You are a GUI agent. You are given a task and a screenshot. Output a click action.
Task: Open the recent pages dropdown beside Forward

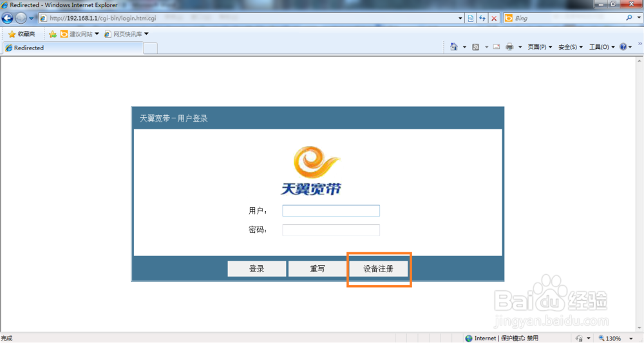(31, 18)
